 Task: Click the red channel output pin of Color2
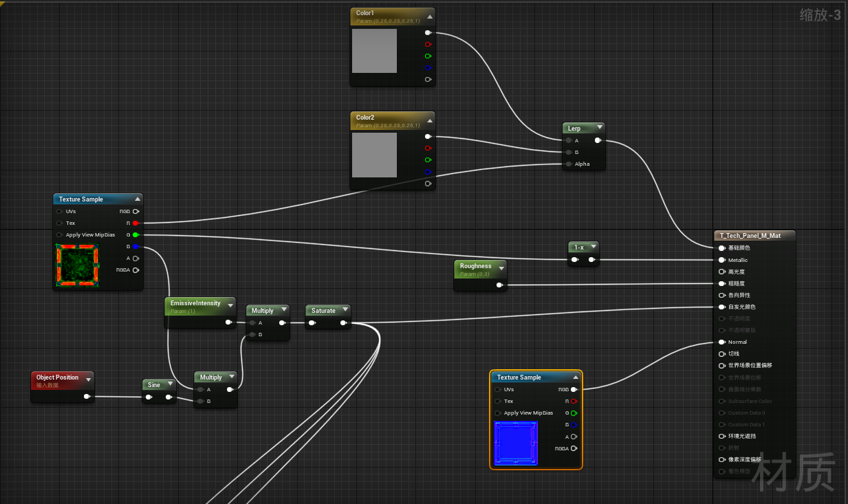click(x=428, y=148)
